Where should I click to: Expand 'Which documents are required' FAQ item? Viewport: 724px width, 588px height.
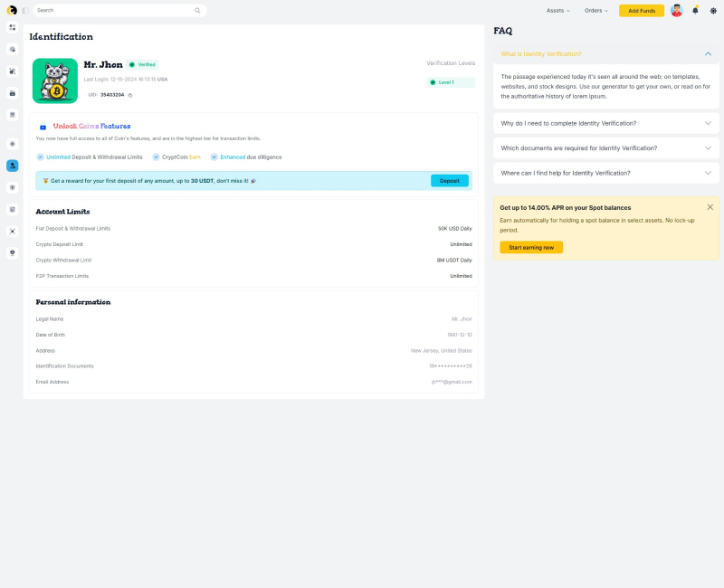point(605,148)
